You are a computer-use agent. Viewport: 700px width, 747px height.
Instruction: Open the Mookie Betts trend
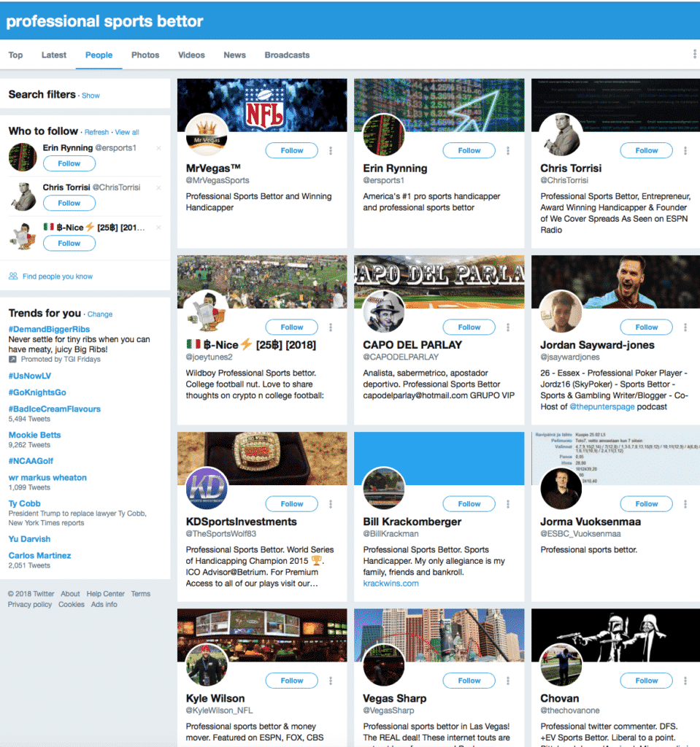(34, 435)
